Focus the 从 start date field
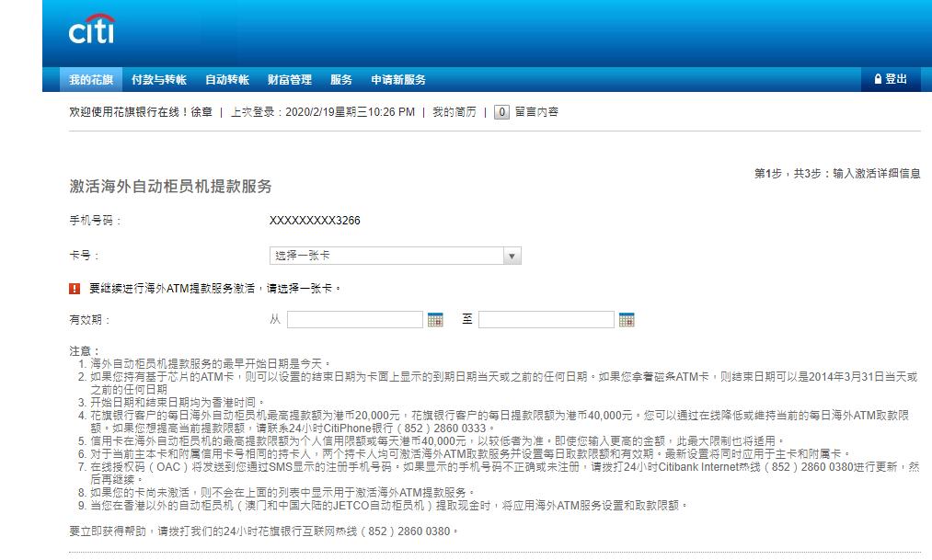Image resolution: width=932 pixels, height=560 pixels. pos(355,319)
